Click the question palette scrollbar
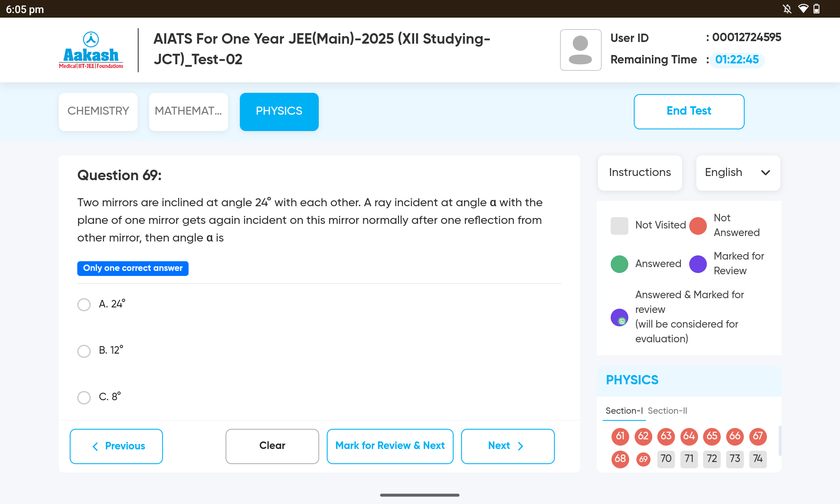 click(x=780, y=441)
